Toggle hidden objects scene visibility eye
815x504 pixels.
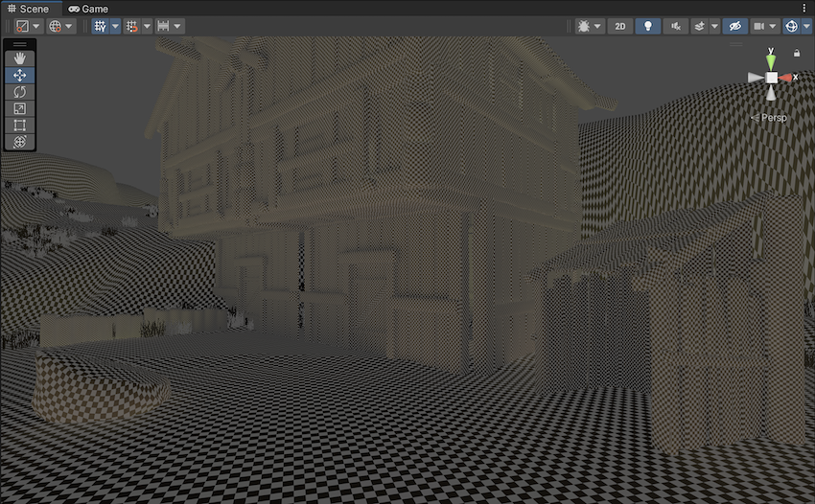click(x=735, y=27)
